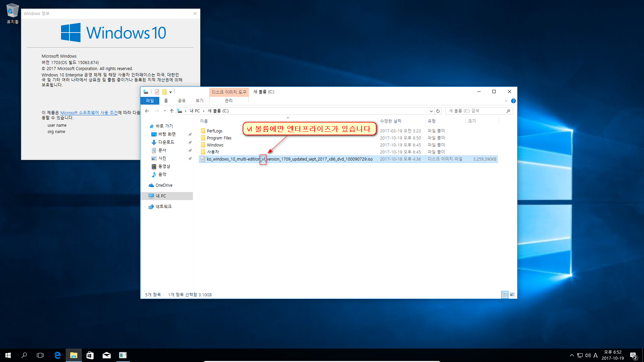Open taskbar search

point(24,355)
